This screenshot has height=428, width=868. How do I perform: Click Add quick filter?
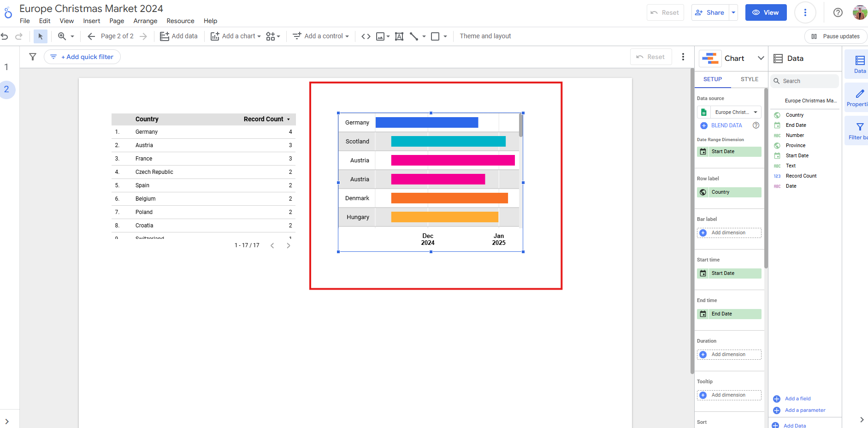click(83, 57)
